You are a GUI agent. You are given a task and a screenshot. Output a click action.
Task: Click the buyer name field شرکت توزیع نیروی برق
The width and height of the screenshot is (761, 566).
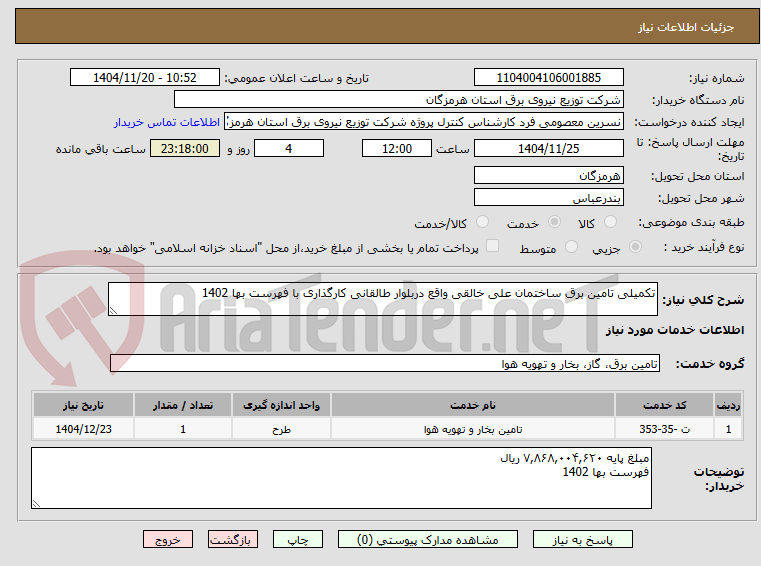398,100
